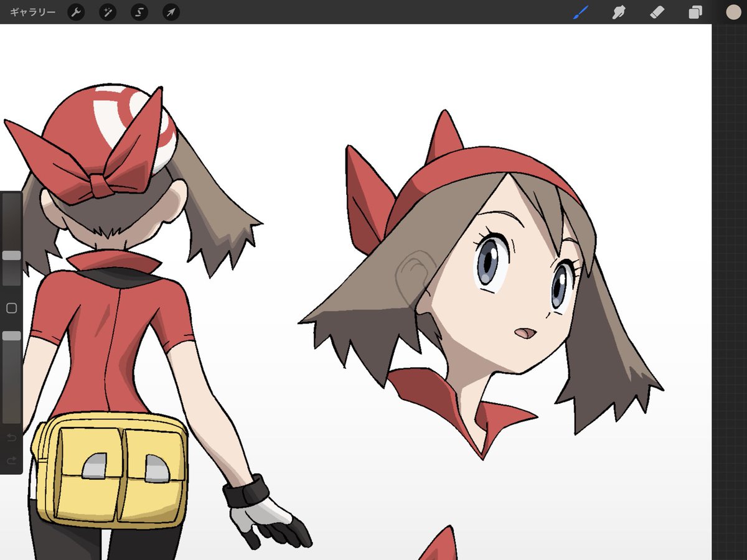Click the brush opacity slider handle

tap(11, 335)
